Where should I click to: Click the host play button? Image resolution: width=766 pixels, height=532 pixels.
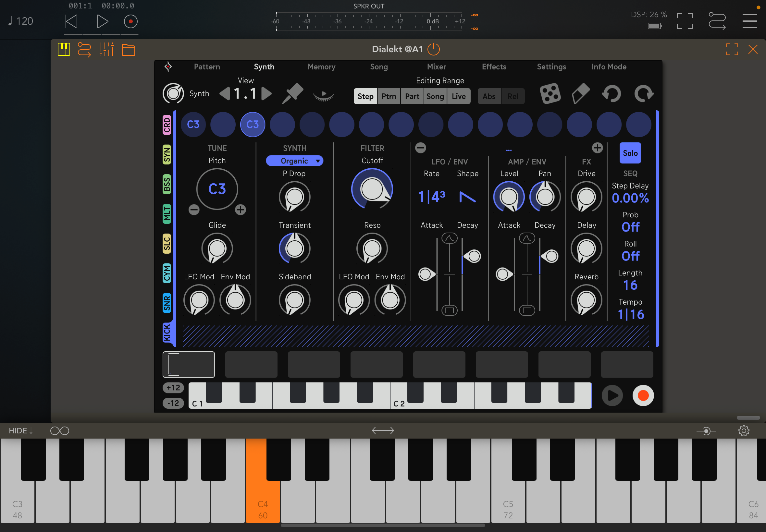[102, 21]
